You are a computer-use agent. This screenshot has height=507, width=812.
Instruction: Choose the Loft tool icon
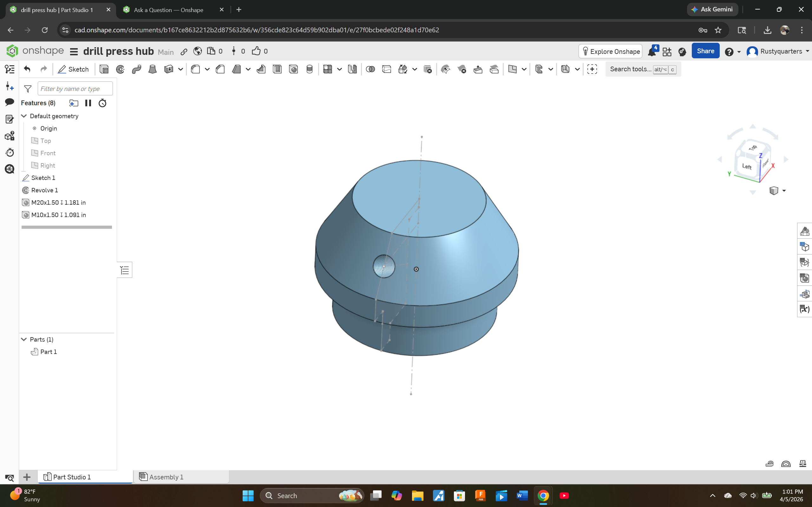(152, 69)
